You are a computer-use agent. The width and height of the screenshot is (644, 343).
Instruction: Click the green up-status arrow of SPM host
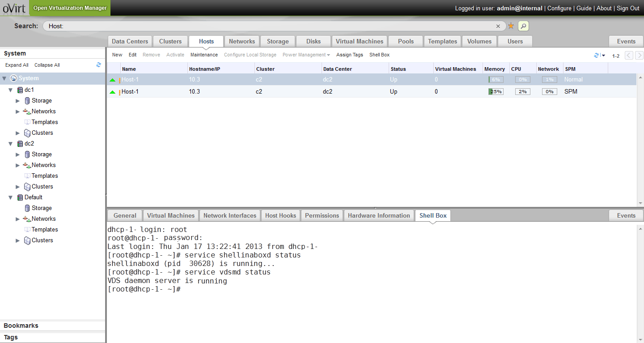point(112,92)
